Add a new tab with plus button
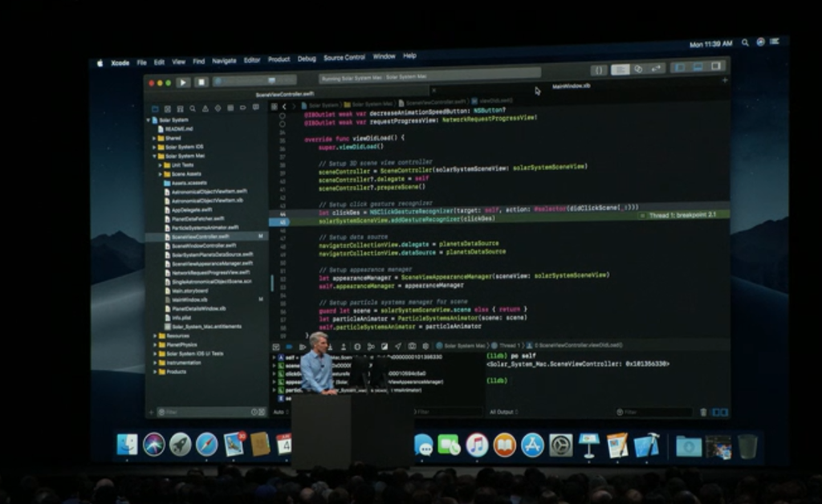 [725, 81]
